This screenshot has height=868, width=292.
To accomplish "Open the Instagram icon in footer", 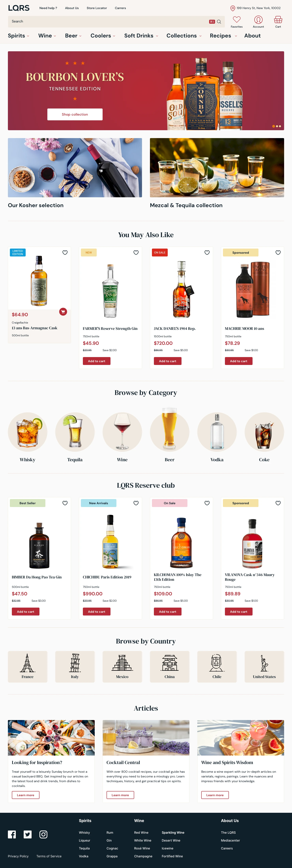I will pos(43,834).
